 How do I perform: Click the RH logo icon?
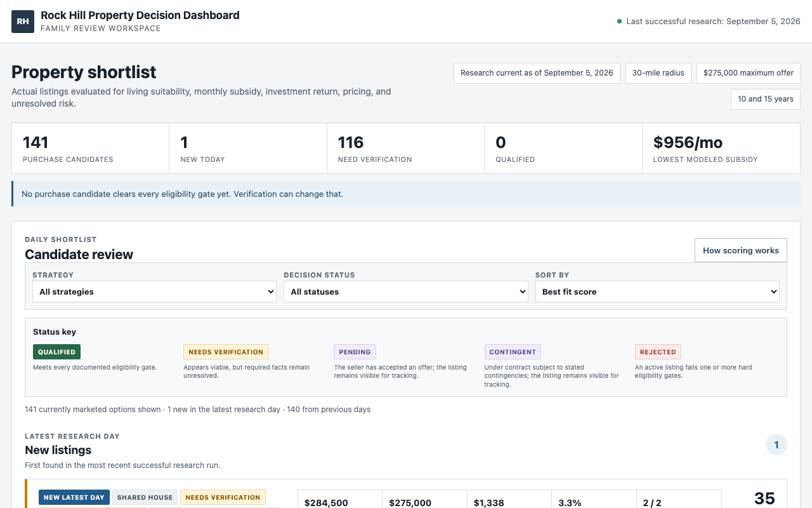[23, 22]
